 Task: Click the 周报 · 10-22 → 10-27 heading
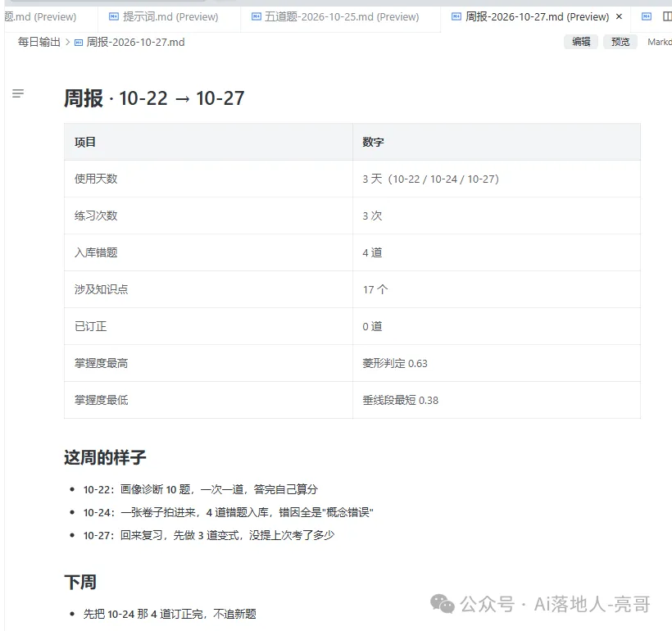pos(154,98)
